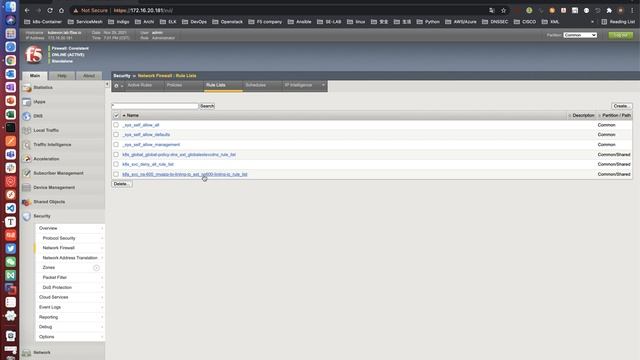
Task: Check the box for k8s_svc_ns-600 rule list
Action: (116, 174)
